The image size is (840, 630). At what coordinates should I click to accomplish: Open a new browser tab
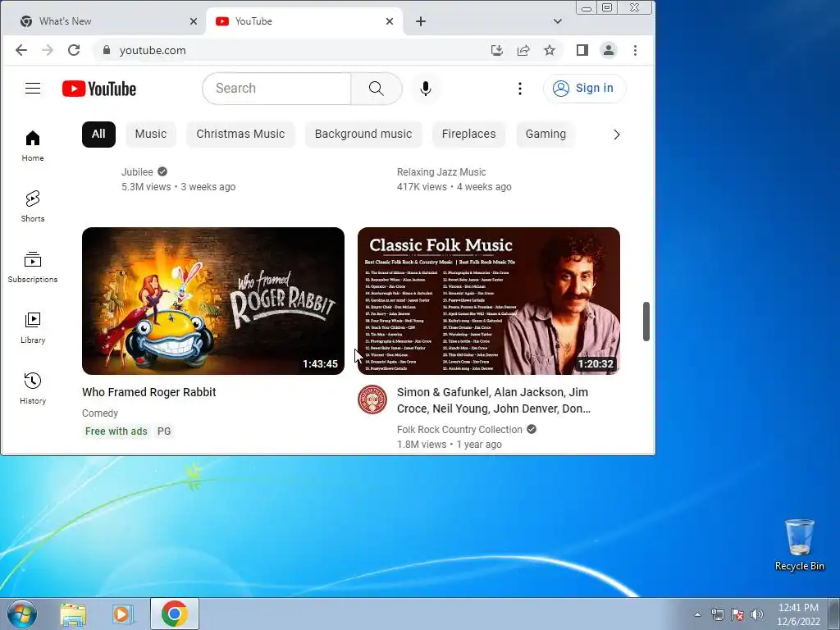point(421,21)
